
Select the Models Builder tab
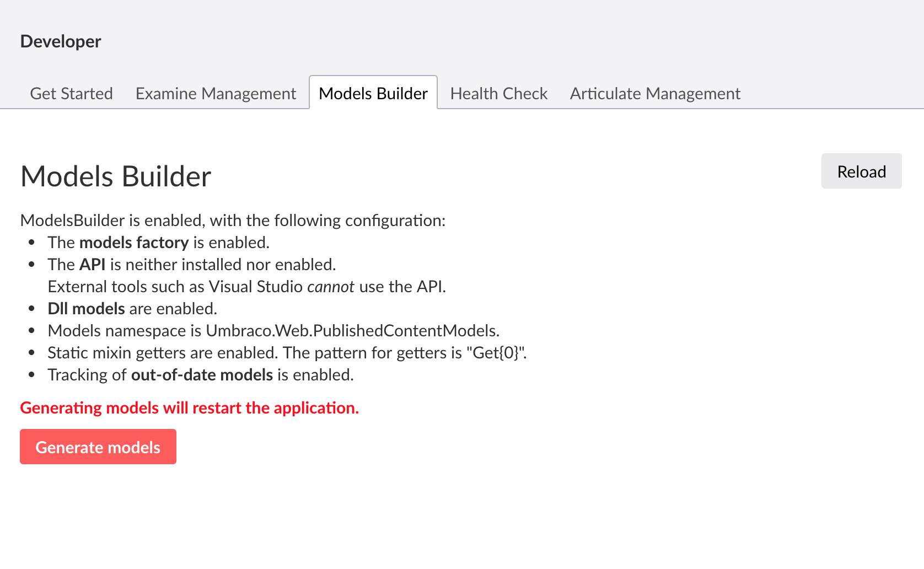tap(373, 93)
